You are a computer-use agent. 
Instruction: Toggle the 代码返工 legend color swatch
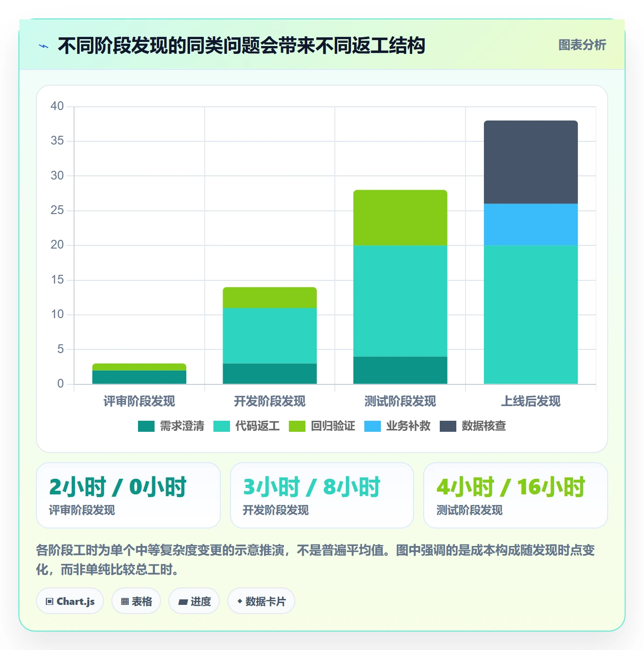pos(222,426)
